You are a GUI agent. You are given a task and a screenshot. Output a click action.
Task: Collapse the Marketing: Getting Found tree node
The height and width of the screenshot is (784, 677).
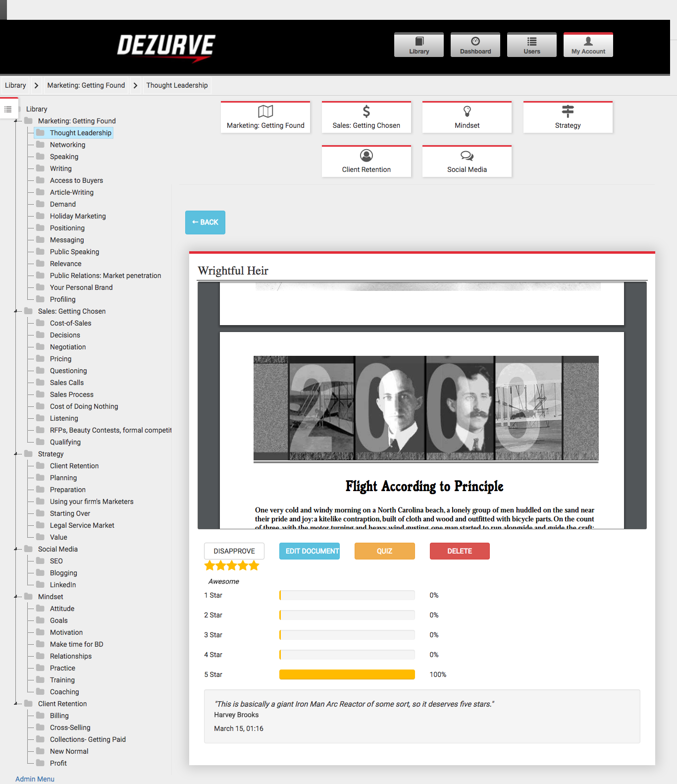pos(16,121)
